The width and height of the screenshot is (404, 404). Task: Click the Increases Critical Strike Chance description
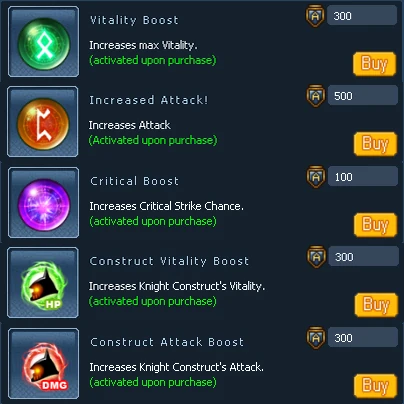coord(166,206)
